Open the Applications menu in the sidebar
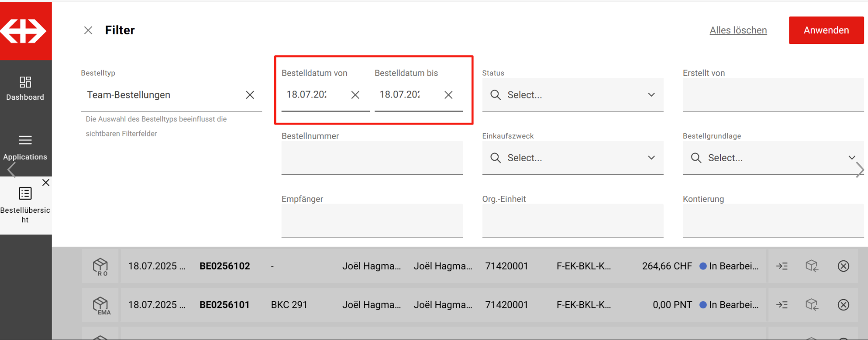Viewport: 868px width, 340px height. 25,147
